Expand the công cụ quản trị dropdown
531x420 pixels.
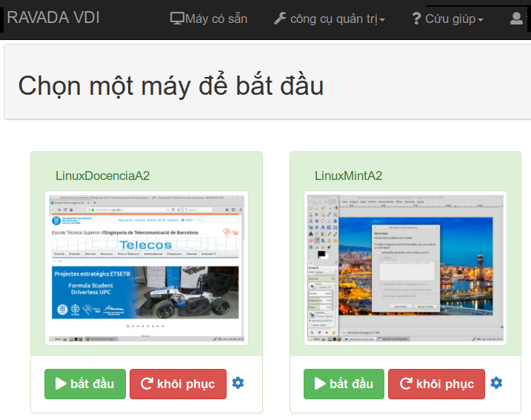click(330, 19)
